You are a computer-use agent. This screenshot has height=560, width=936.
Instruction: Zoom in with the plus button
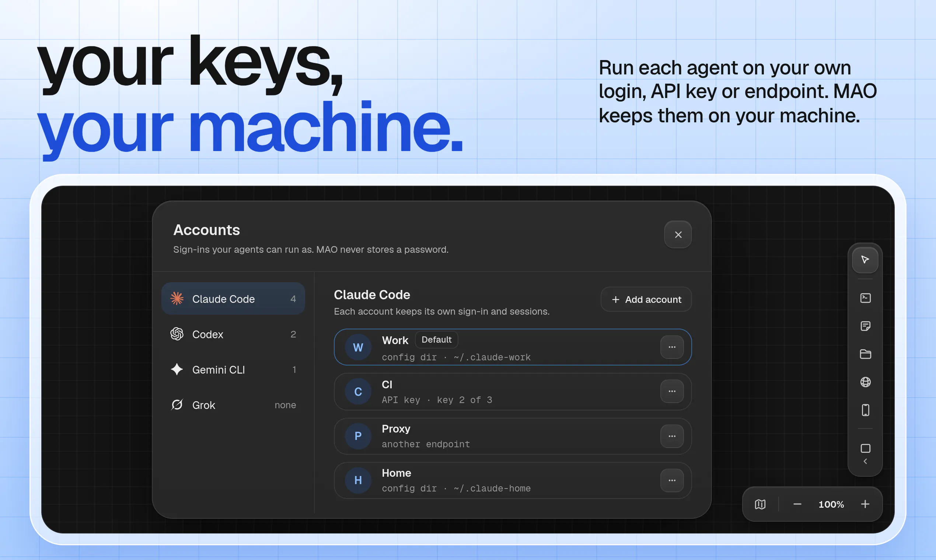pyautogui.click(x=865, y=504)
